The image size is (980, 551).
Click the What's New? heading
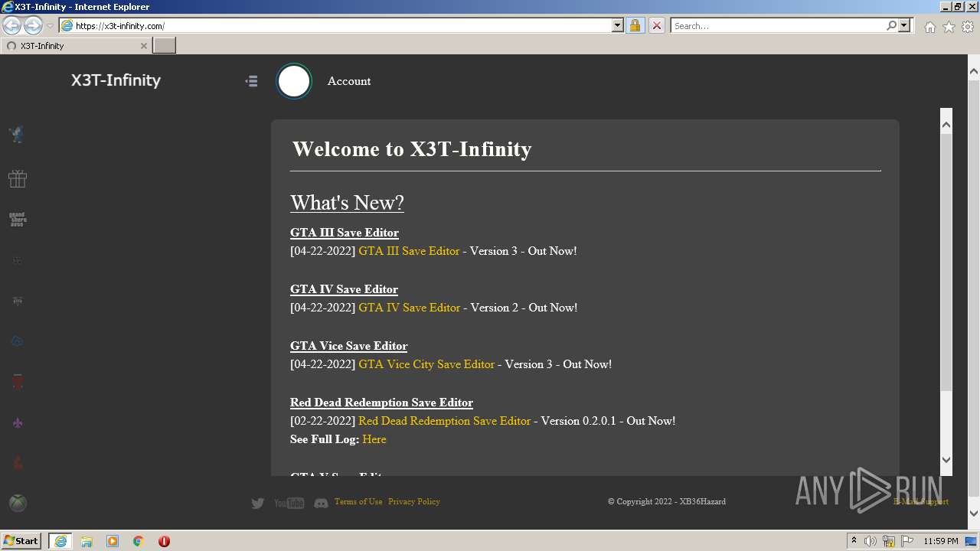tap(347, 203)
